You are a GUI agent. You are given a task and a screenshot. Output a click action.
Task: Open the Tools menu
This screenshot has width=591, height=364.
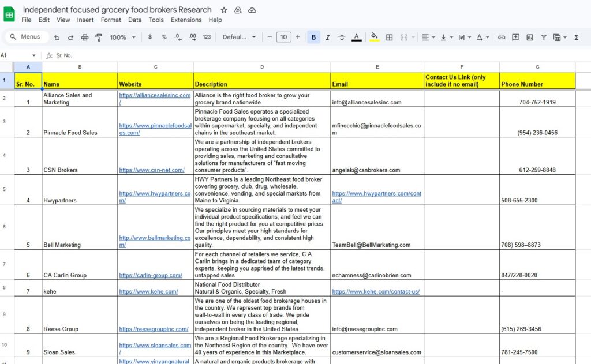156,20
